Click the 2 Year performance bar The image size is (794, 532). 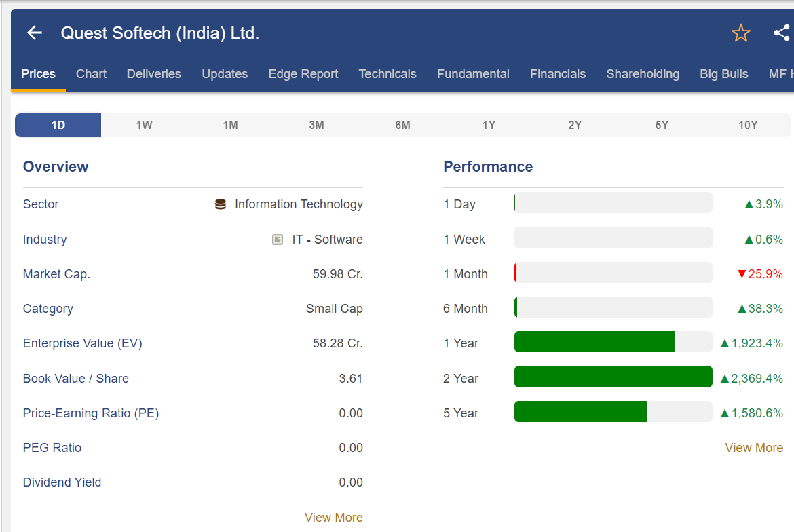pyautogui.click(x=613, y=377)
